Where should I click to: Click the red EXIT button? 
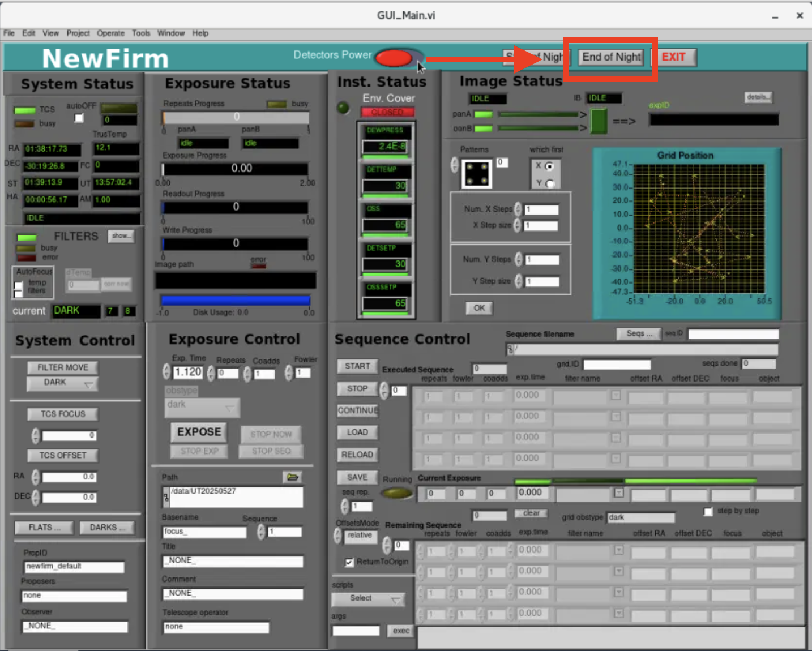673,57
